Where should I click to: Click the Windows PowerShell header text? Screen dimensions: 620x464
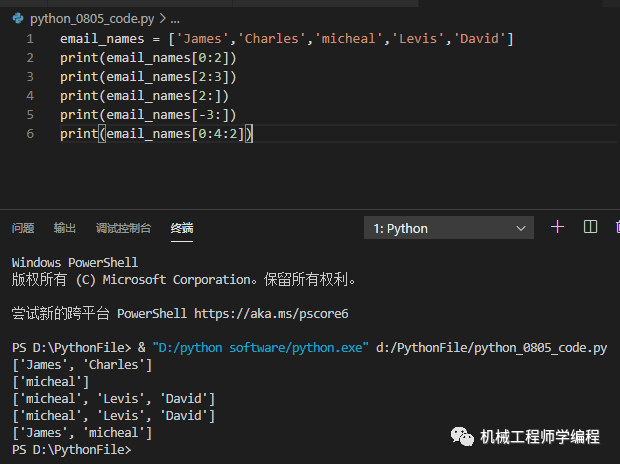(x=75, y=263)
